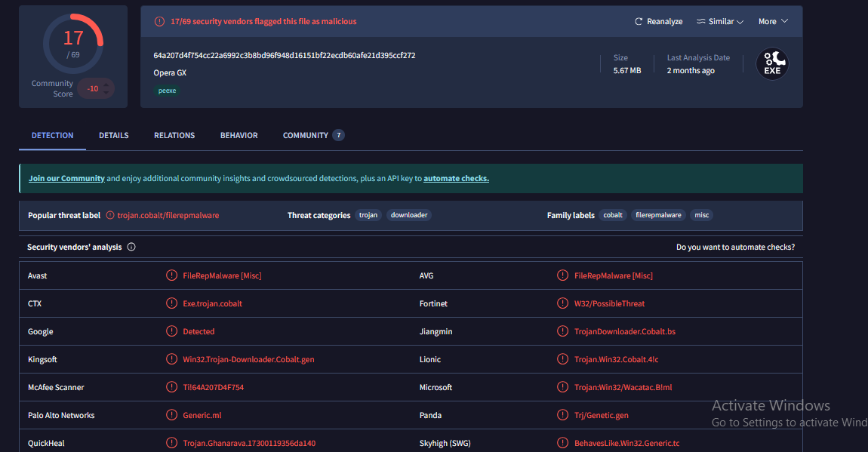Select the downloader threat category chip

pos(408,216)
